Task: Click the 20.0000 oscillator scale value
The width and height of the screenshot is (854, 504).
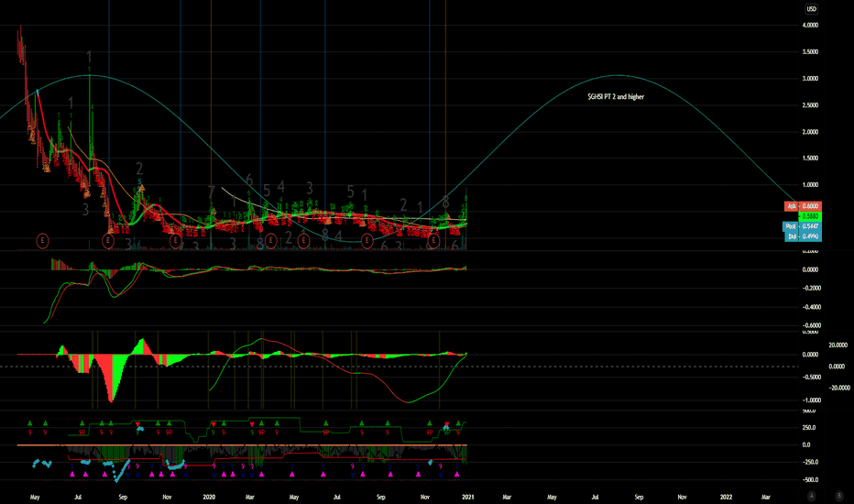Action: pos(838,345)
